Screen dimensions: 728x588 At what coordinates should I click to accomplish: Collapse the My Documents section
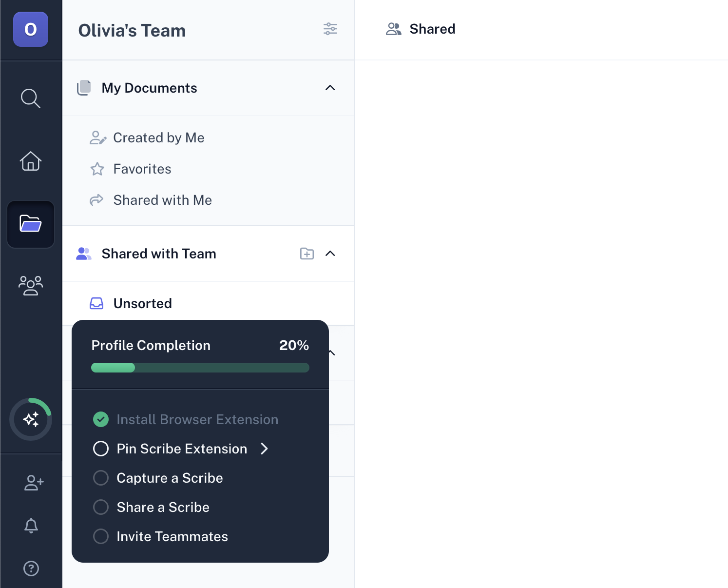330,88
